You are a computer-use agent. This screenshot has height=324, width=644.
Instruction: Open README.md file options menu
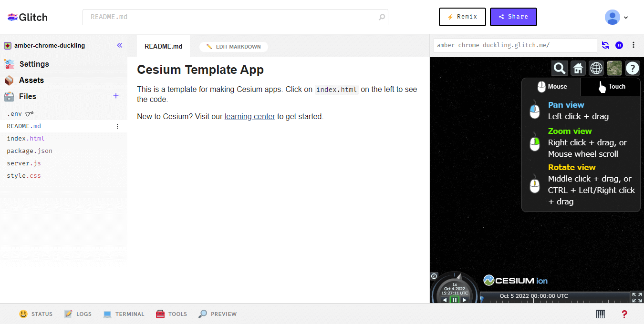coord(117,126)
